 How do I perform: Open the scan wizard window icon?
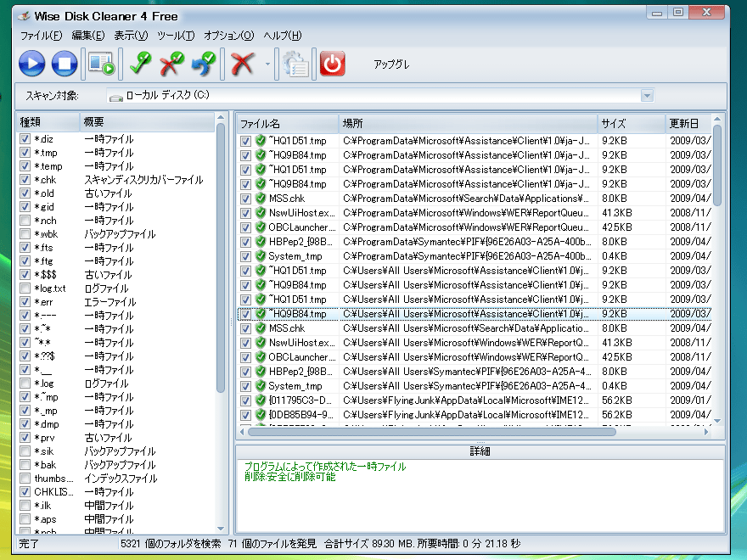point(101,64)
